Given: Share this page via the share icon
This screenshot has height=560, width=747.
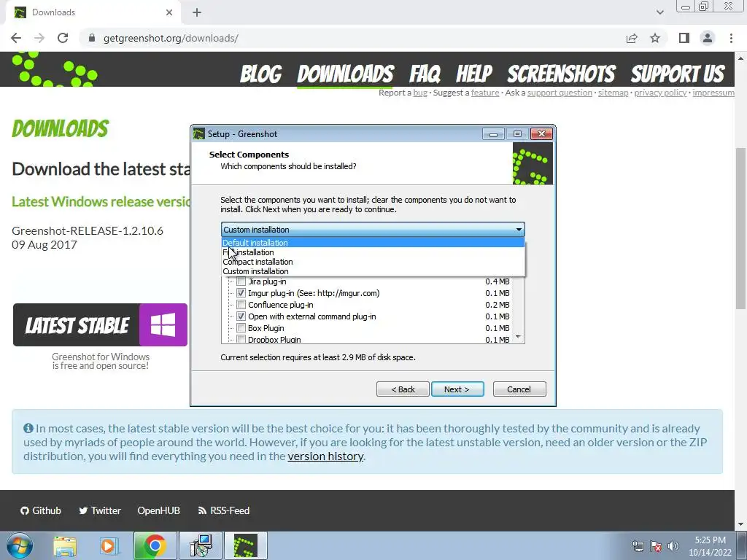Looking at the screenshot, I should [x=632, y=38].
